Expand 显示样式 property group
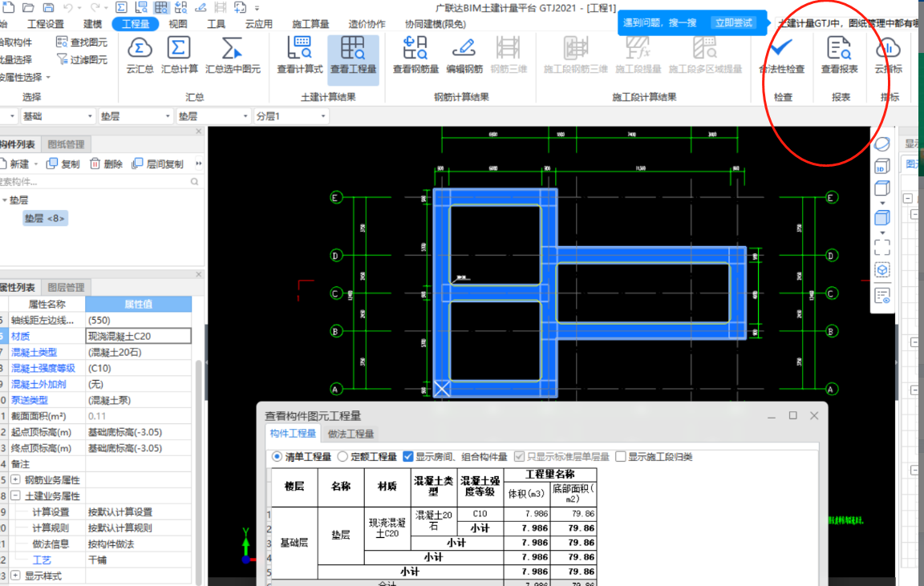 click(15, 576)
